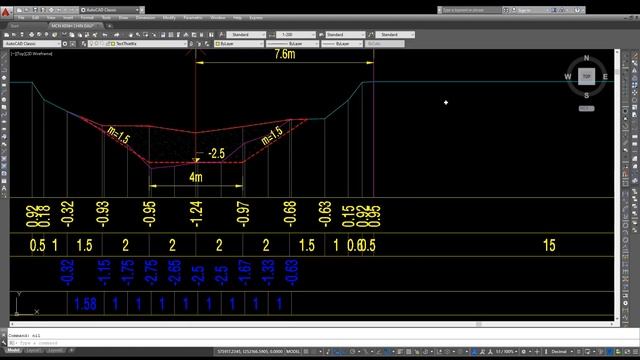Select the Move tool in Modify toolbar
Image resolution: width=640 pixels, height=360 pixels.
pos(636,93)
